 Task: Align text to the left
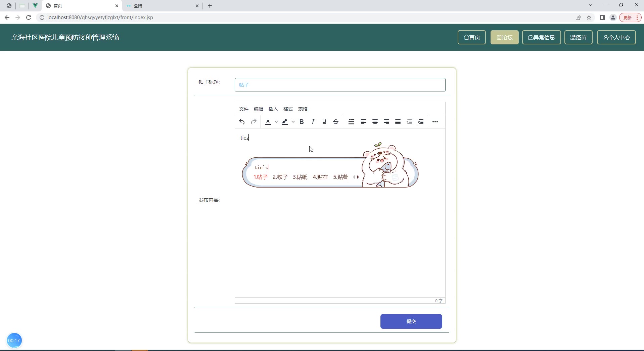tap(364, 122)
